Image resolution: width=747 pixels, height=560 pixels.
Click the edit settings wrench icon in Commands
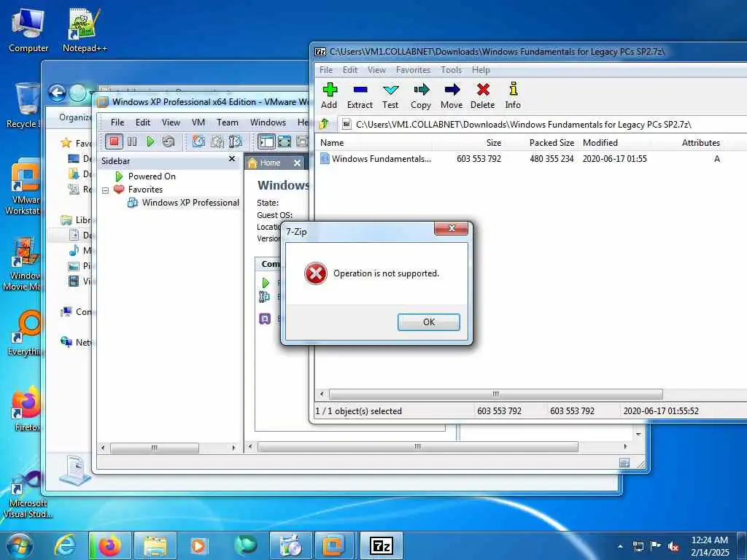coord(264,297)
